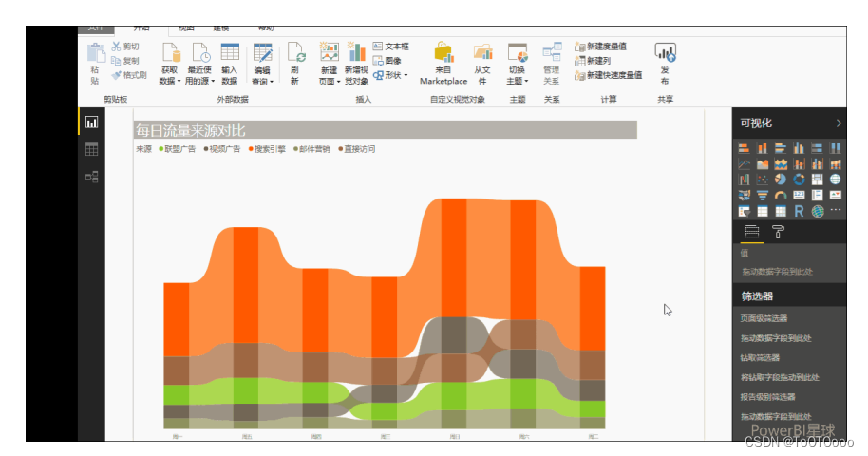
Task: Import visual from Marketplace
Action: pyautogui.click(x=443, y=63)
